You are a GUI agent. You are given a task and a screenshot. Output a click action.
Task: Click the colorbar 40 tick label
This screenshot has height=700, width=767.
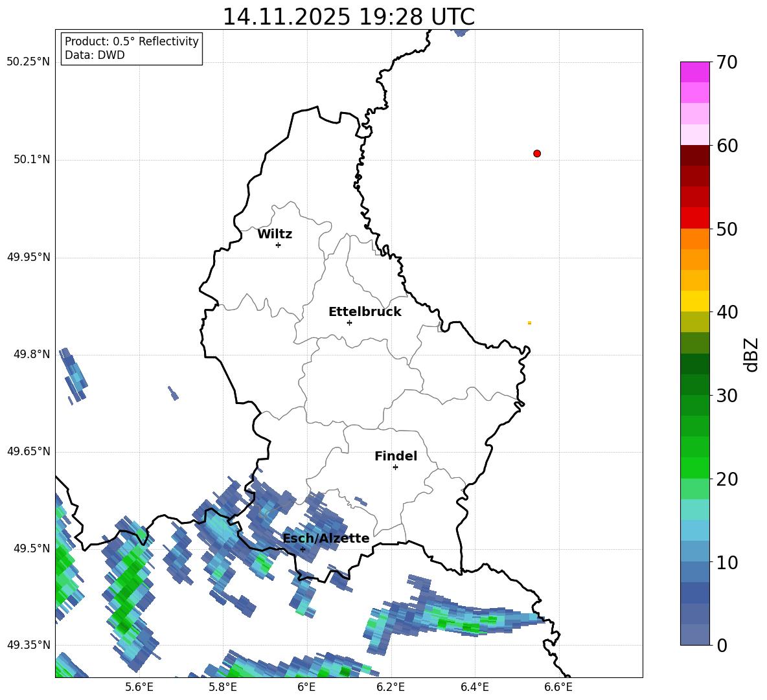coord(727,312)
